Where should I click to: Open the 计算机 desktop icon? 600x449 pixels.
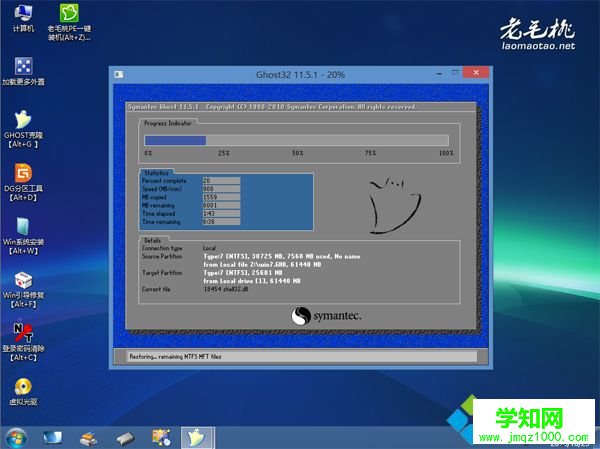[23, 18]
